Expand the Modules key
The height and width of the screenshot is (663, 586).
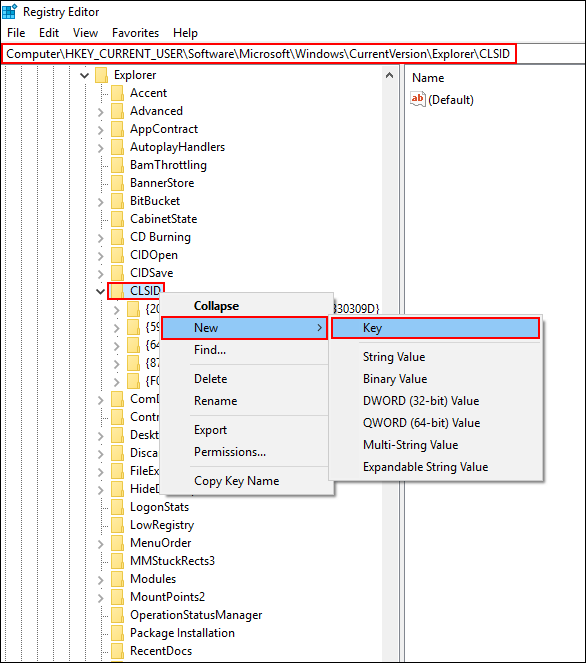pyautogui.click(x=100, y=580)
